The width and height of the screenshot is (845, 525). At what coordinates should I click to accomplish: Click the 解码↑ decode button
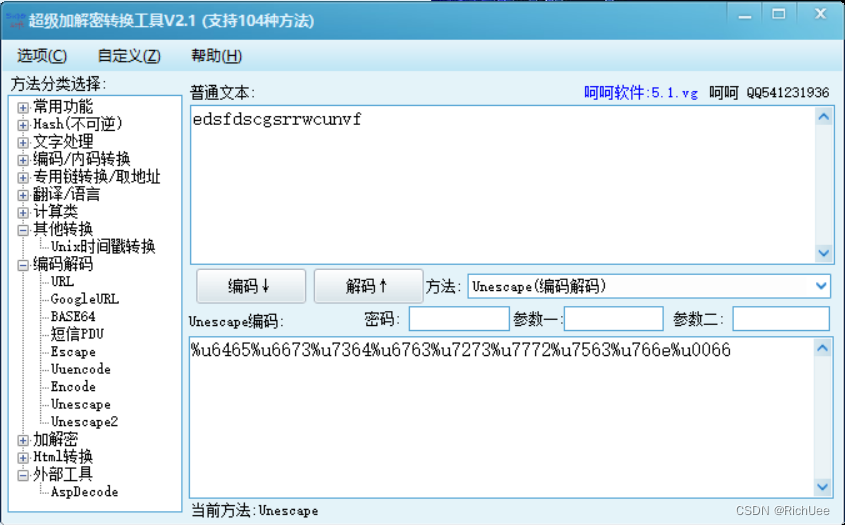click(369, 286)
